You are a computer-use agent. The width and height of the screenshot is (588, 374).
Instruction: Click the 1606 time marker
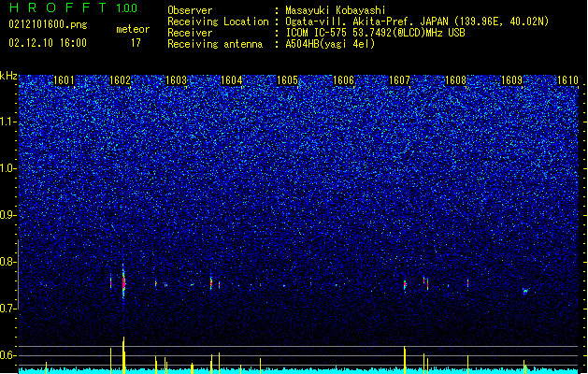click(343, 80)
